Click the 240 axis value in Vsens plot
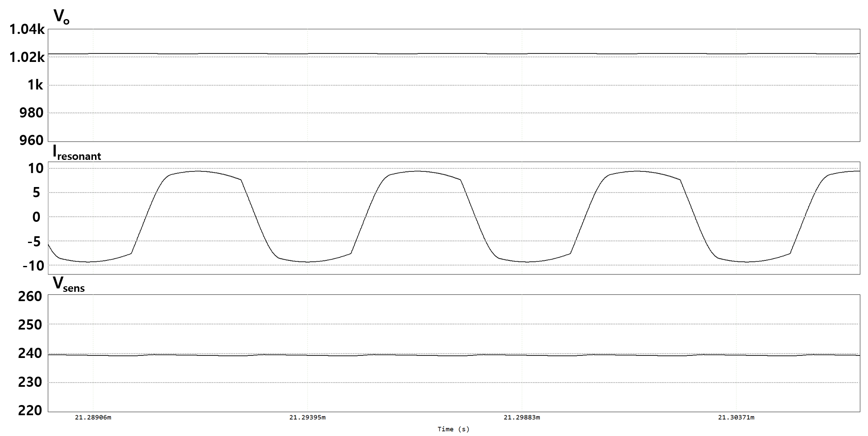Viewport: 868px width, 436px height. pos(30,353)
